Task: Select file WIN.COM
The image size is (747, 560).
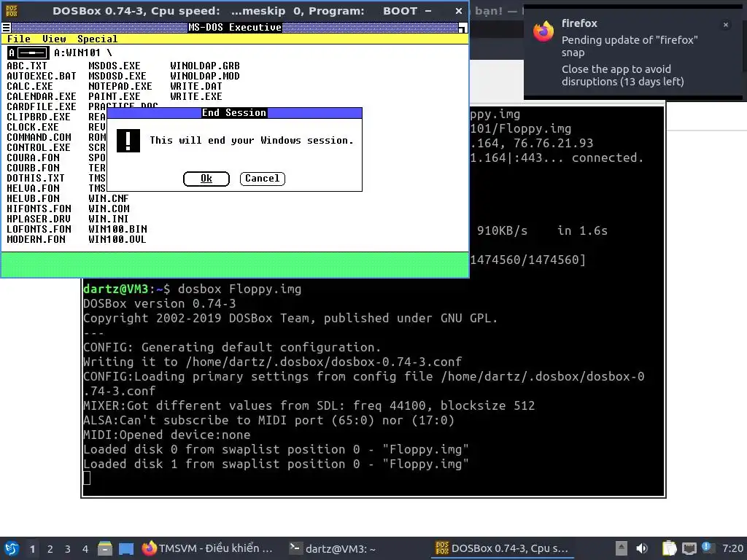Action: pos(109,209)
